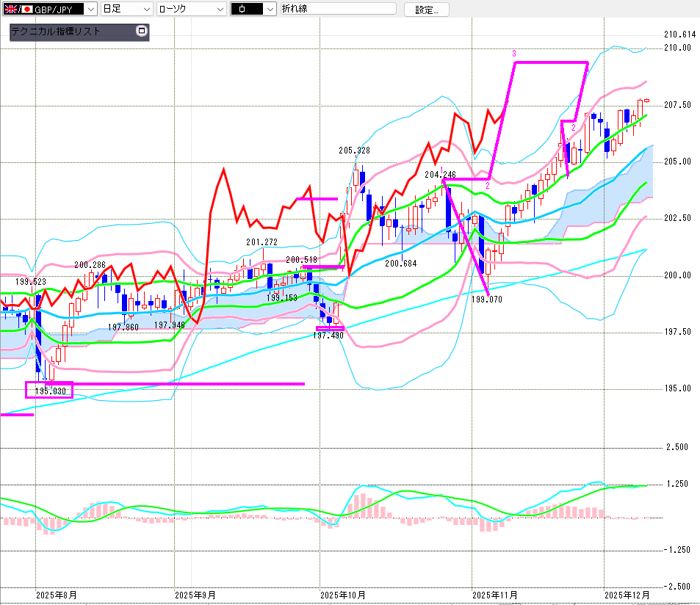Click the 204.246 price label
The height and width of the screenshot is (605, 700).
point(439,175)
